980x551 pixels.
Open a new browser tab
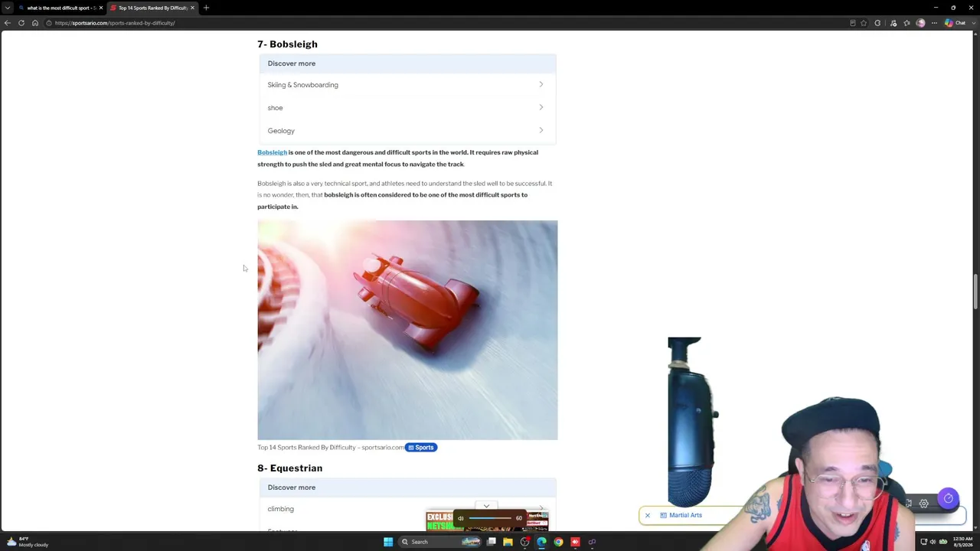(x=206, y=8)
